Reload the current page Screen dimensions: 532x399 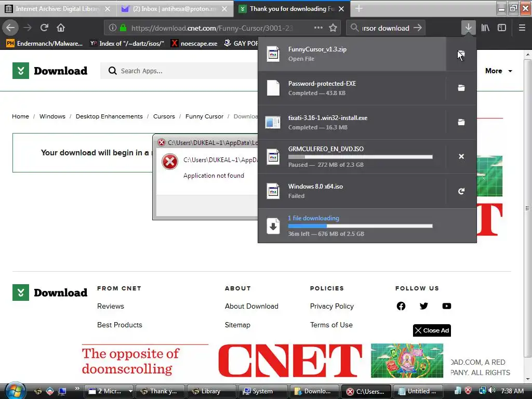pyautogui.click(x=44, y=28)
